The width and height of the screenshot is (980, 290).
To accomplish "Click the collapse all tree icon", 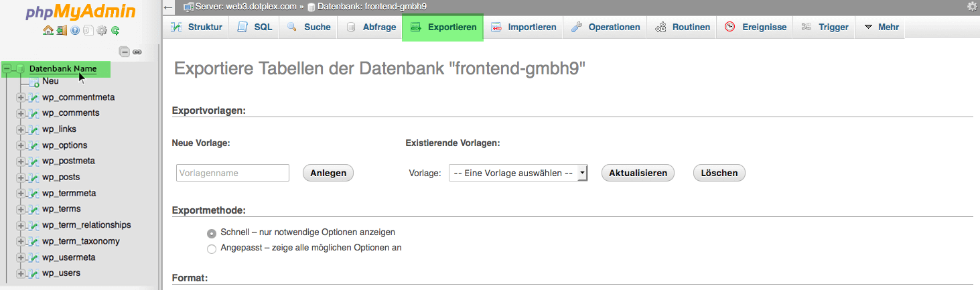I will (x=124, y=52).
